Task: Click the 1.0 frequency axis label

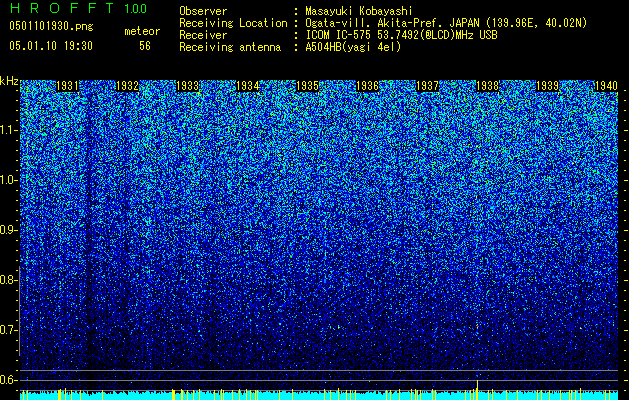Action: (9, 180)
